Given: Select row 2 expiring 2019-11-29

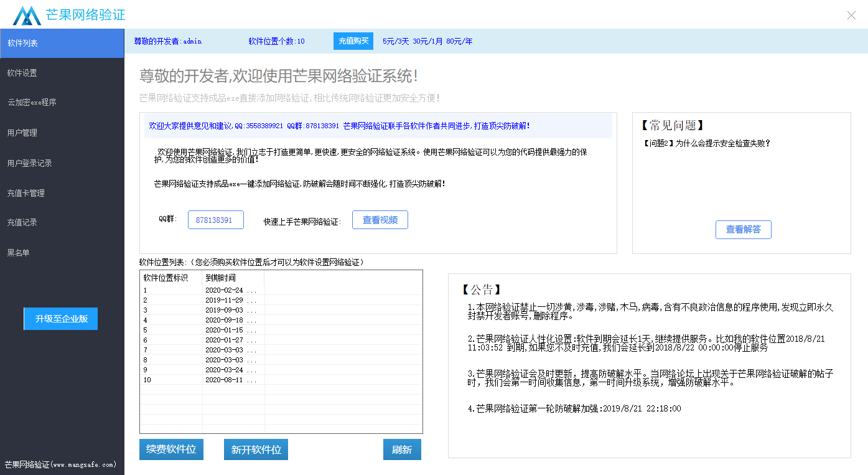Looking at the screenshot, I should [281, 300].
